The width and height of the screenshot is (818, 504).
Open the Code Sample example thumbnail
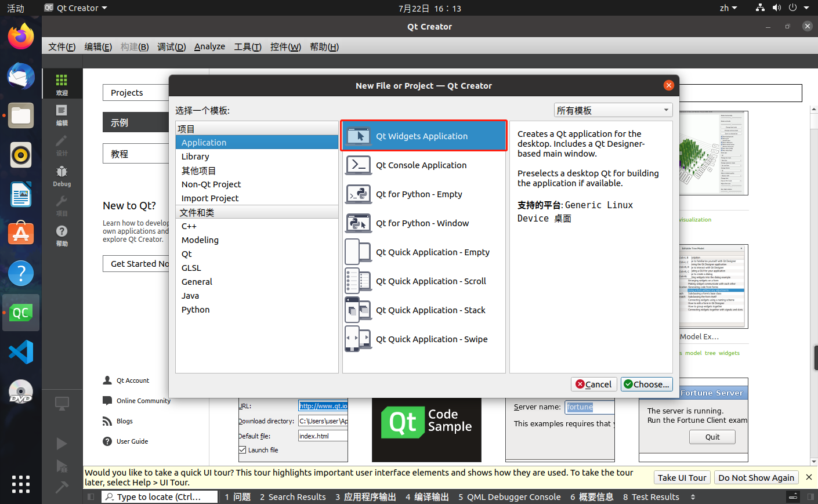point(426,430)
